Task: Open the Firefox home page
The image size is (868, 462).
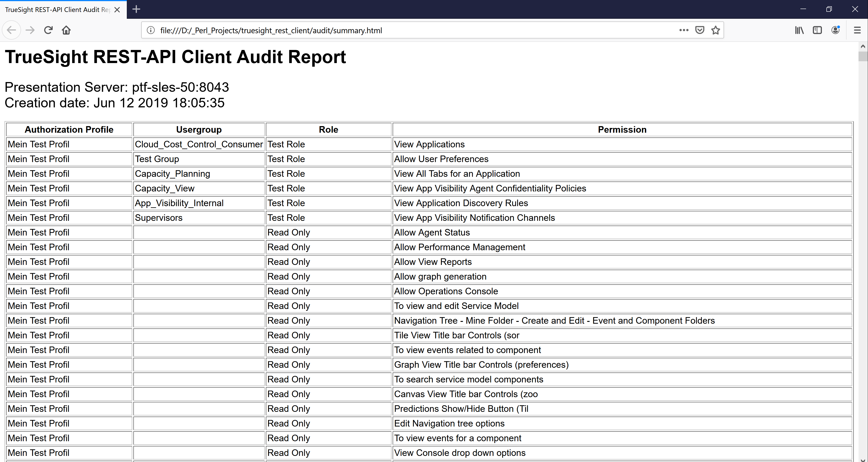Action: coord(66,30)
